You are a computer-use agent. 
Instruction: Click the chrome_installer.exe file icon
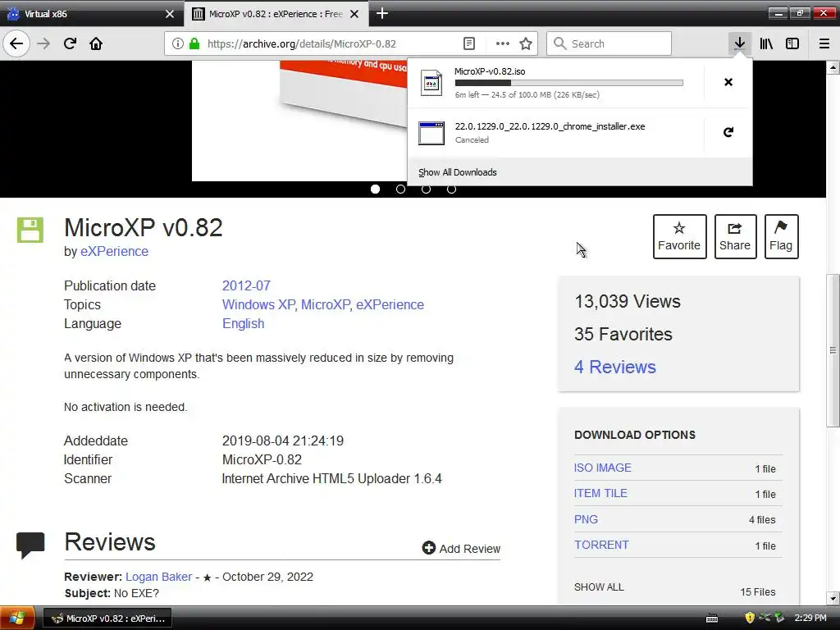431,134
